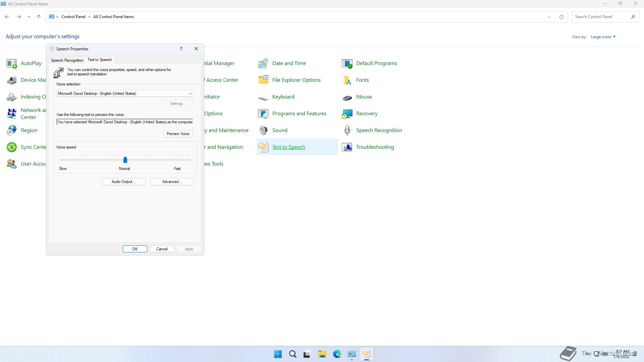Click the Fonts icon
The width and height of the screenshot is (644, 362).
pyautogui.click(x=347, y=80)
